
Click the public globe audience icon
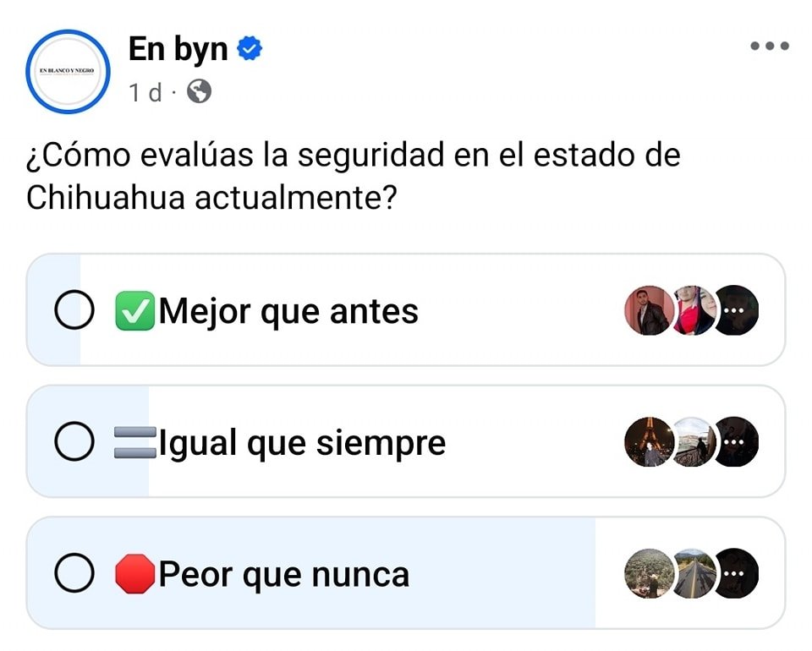point(199,91)
